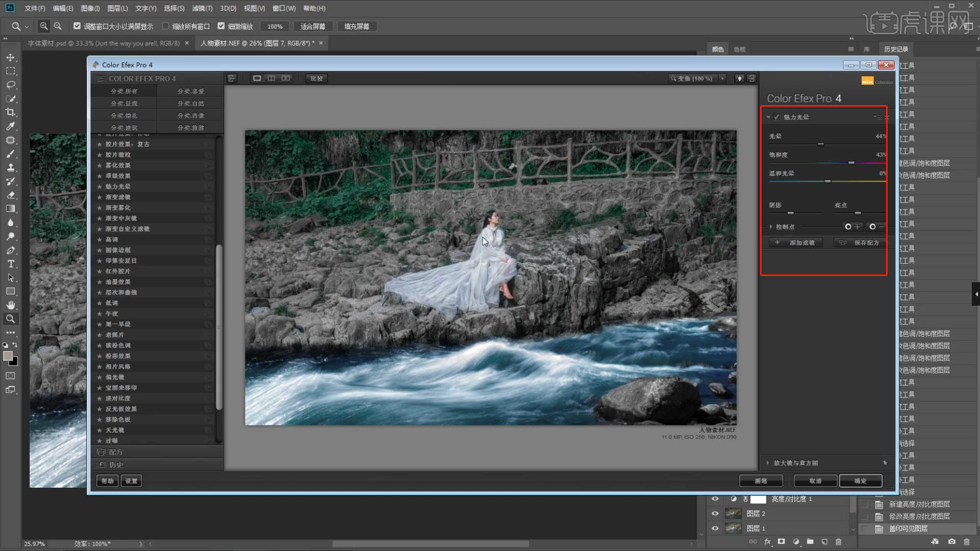Select the Hand tool
Screen dimensions: 980x551
coord(11,305)
